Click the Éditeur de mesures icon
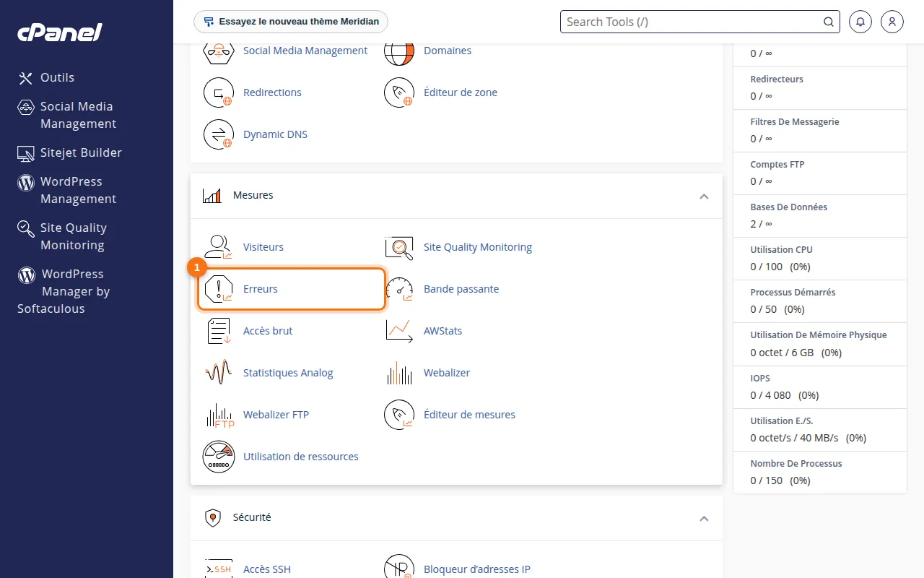This screenshot has width=924, height=578. coord(398,415)
